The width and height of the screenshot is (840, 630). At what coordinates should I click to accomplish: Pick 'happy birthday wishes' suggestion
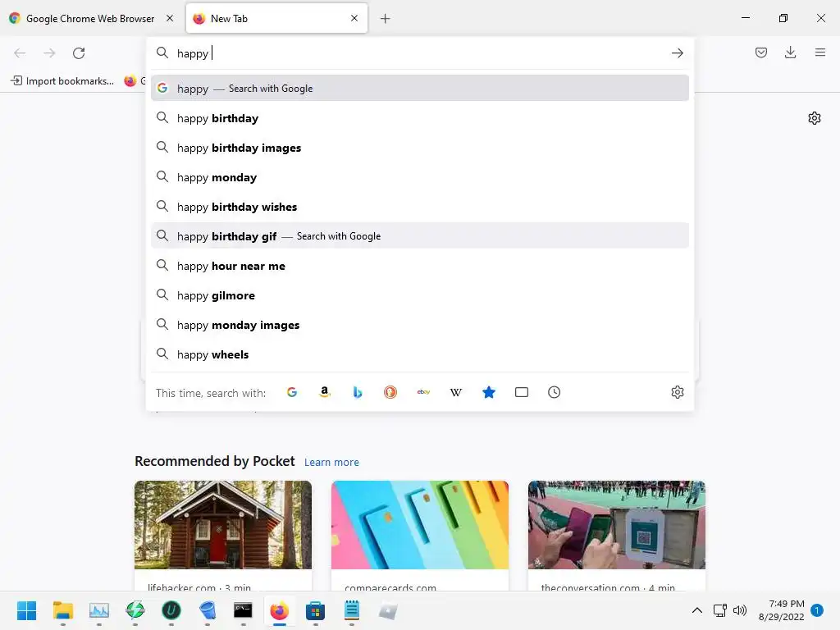coord(420,206)
